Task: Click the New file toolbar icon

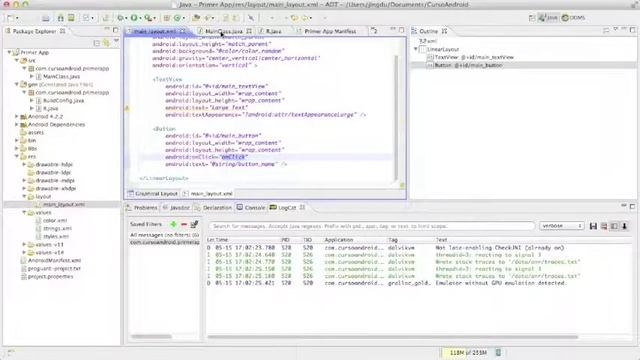Action: (11, 18)
